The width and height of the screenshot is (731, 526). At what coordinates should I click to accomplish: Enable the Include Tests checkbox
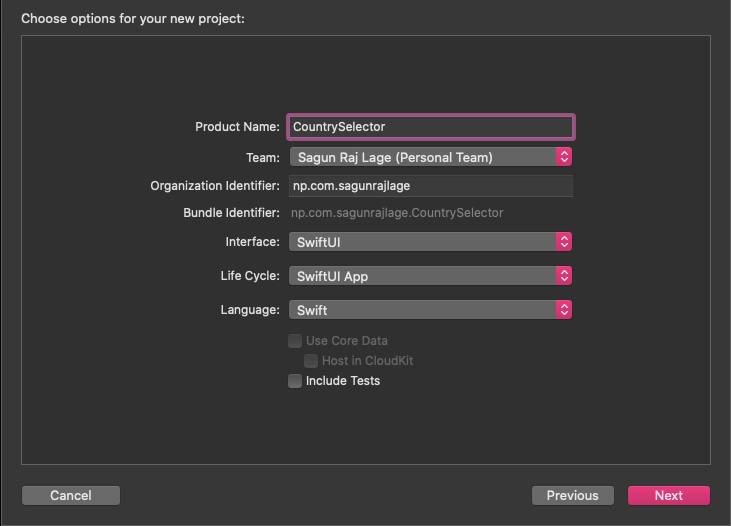pyautogui.click(x=295, y=381)
